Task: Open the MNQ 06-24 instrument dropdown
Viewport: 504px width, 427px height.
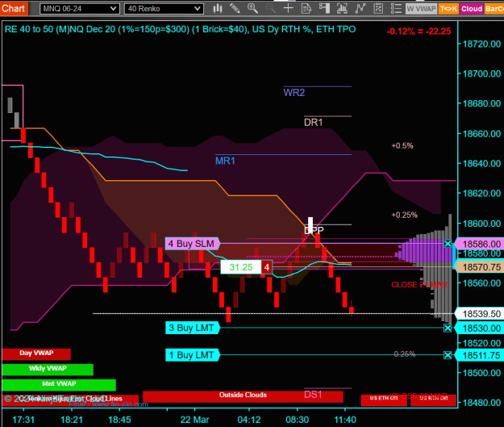Action: pyautogui.click(x=80, y=9)
